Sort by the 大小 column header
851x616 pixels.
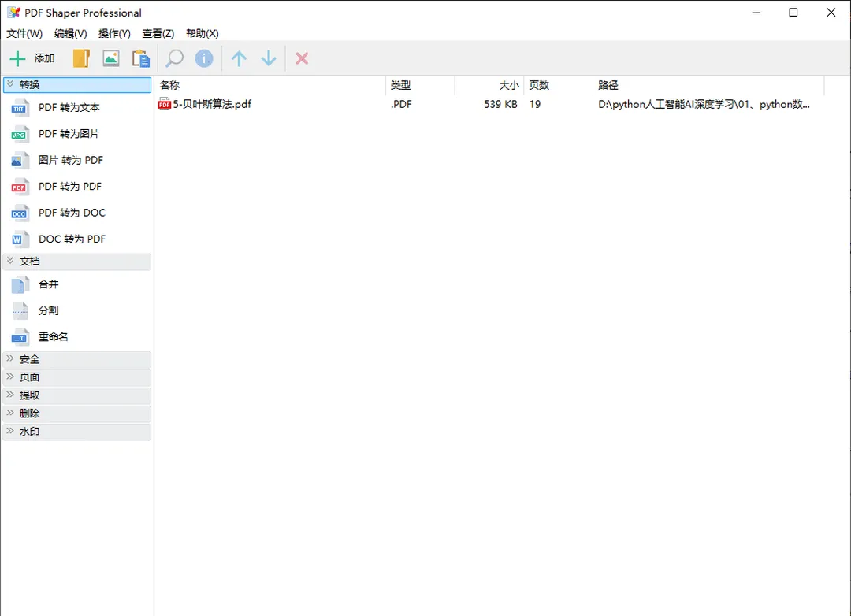[489, 85]
